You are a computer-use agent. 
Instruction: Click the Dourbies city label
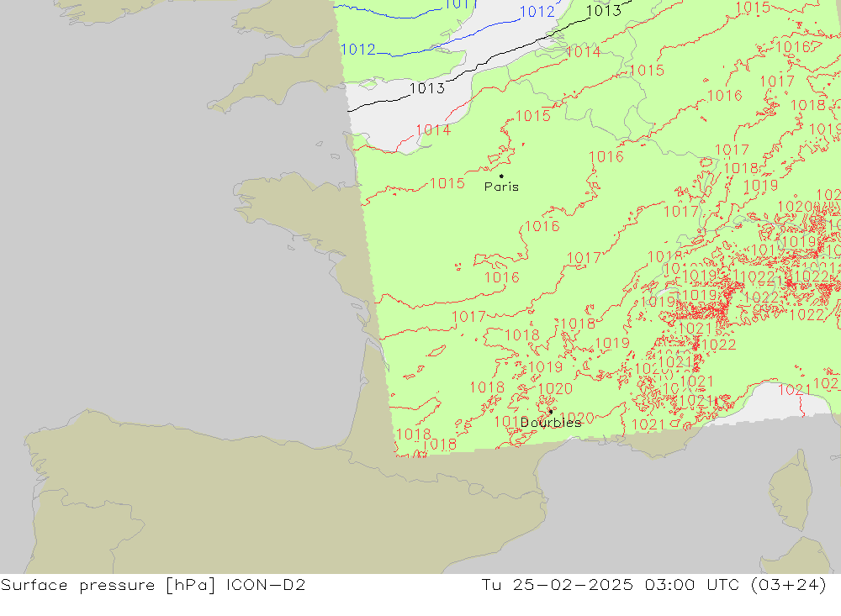coord(551,423)
